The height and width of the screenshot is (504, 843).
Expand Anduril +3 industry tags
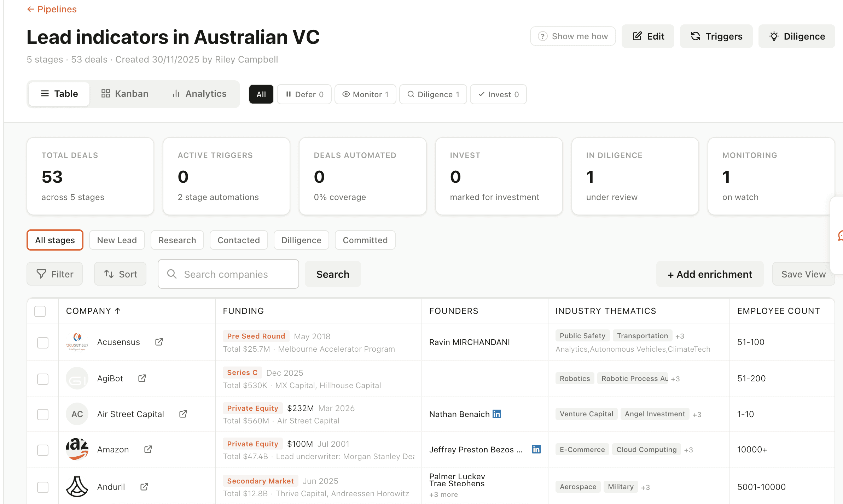click(646, 487)
